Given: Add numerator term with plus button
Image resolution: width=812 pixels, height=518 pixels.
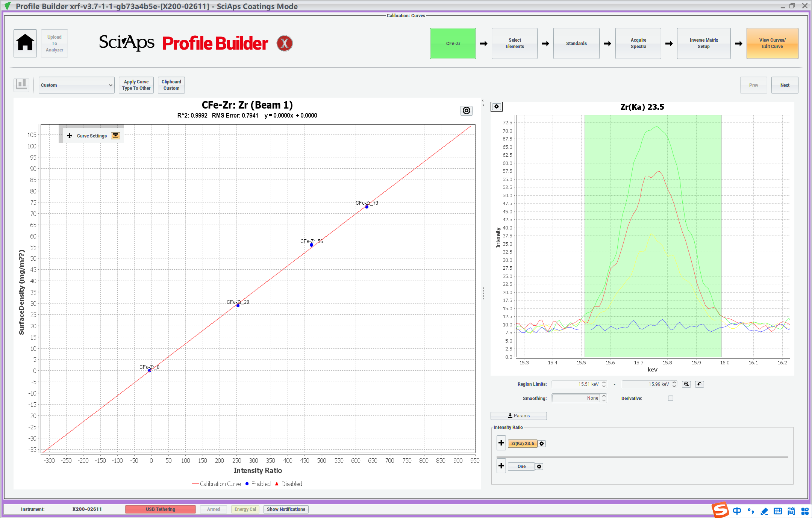Looking at the screenshot, I should click(x=501, y=443).
